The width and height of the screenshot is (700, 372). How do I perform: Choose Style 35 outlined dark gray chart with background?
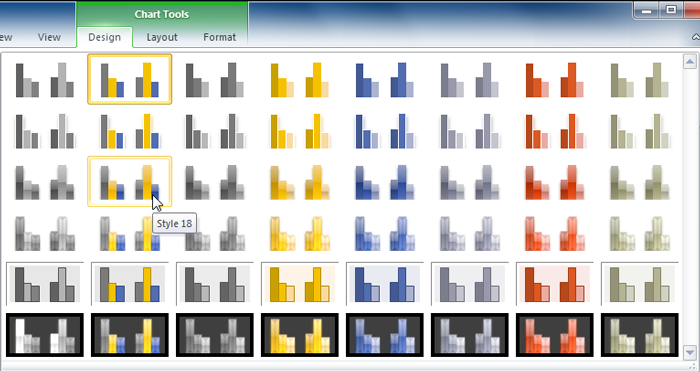(215, 284)
